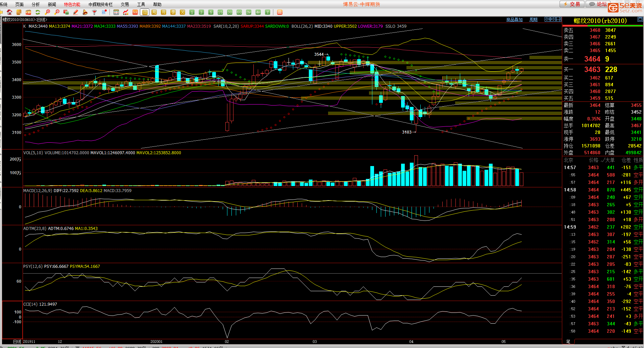Image resolution: width=644 pixels, height=348 pixels.
Task: Click the F10 company info icon
Action: click(28, 12)
